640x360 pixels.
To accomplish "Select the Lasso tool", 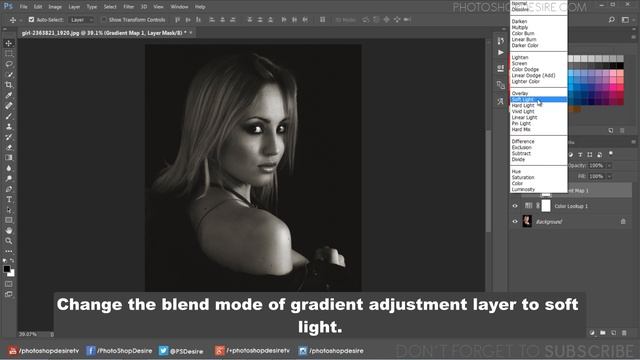I will (x=9, y=64).
